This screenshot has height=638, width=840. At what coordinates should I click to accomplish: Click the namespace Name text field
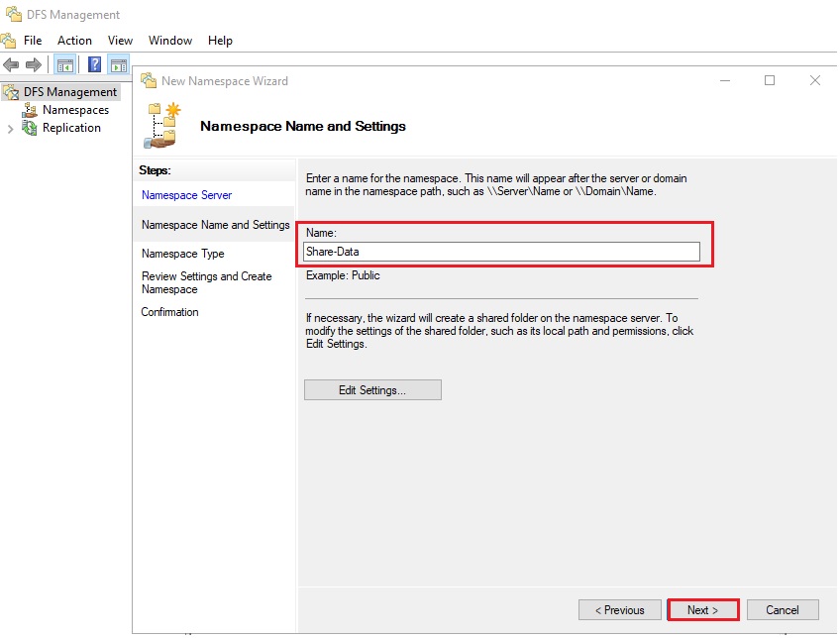[x=501, y=252]
